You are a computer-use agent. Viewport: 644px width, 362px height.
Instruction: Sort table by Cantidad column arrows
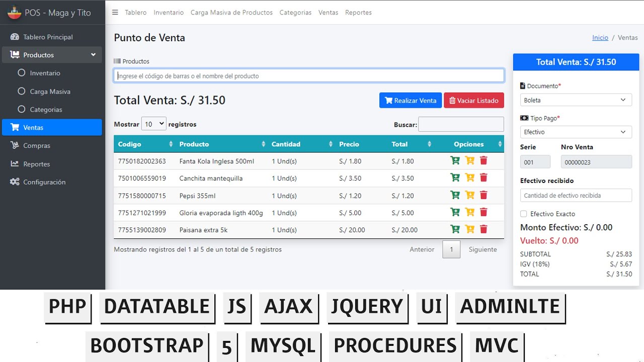coord(331,144)
